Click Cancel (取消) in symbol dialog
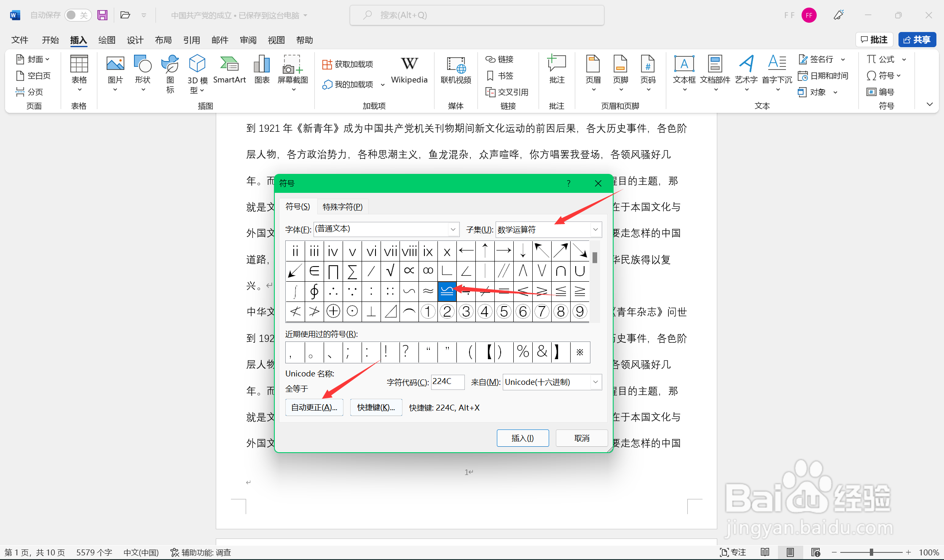 point(582,438)
